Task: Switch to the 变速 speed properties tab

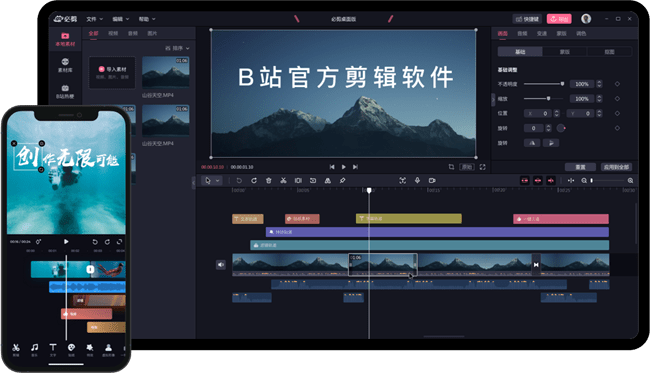Action: click(x=542, y=33)
